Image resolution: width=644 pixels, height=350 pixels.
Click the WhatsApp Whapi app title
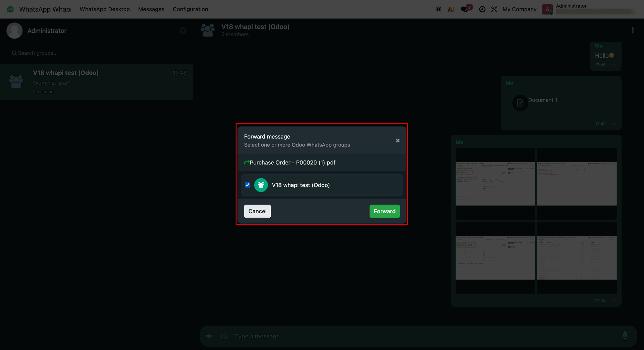pyautogui.click(x=45, y=9)
